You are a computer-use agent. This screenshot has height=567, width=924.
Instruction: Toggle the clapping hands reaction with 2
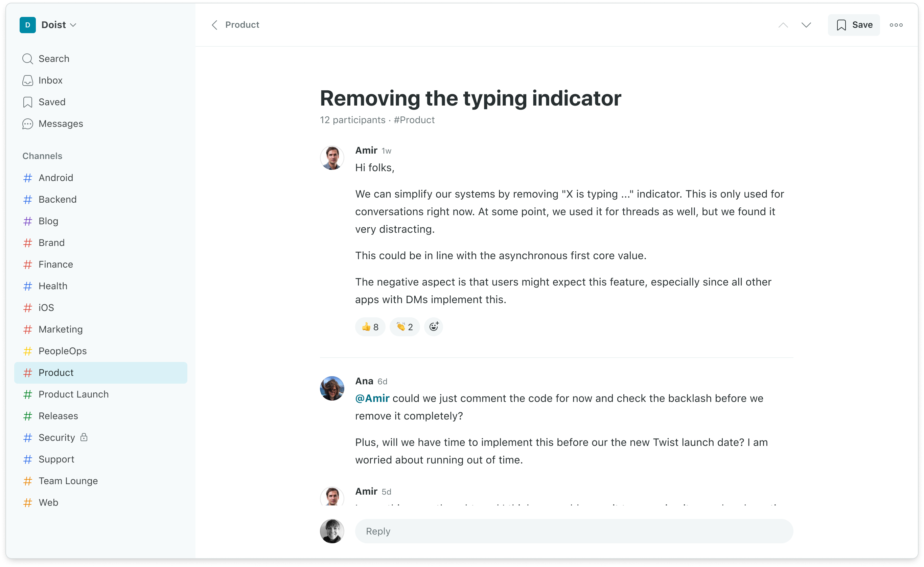pos(404,326)
